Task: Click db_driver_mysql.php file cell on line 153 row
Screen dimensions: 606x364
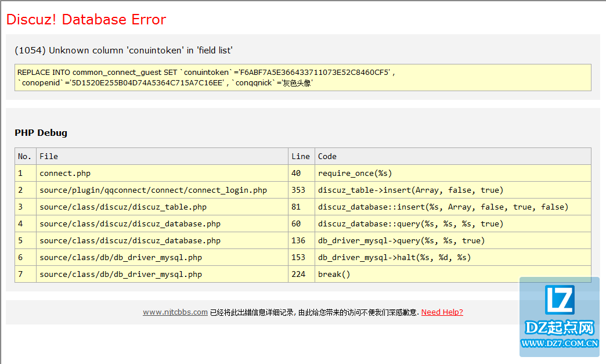Action: (x=163, y=257)
